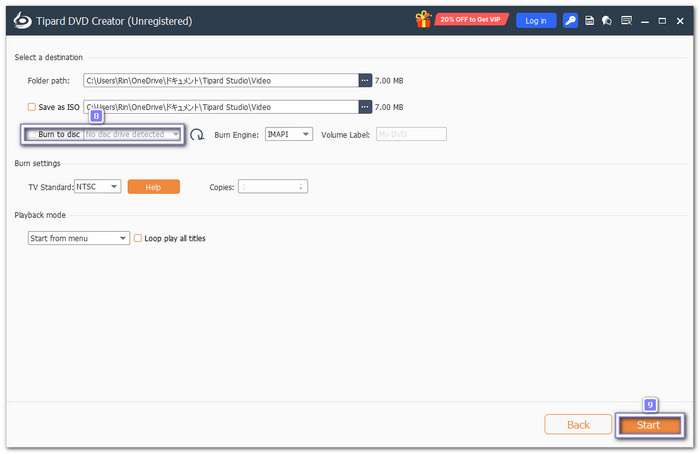Open the TV Standard NTSC dropdown
This screenshot has width=700, height=454.
point(97,187)
